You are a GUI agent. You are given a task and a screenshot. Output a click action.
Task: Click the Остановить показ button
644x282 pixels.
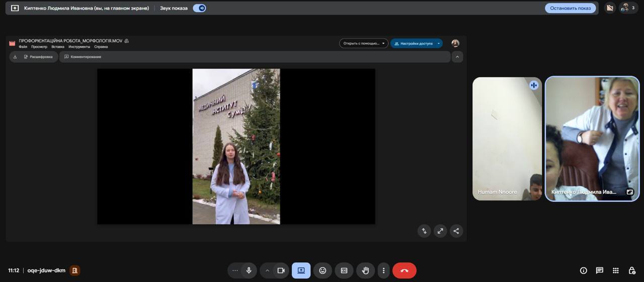point(570,8)
